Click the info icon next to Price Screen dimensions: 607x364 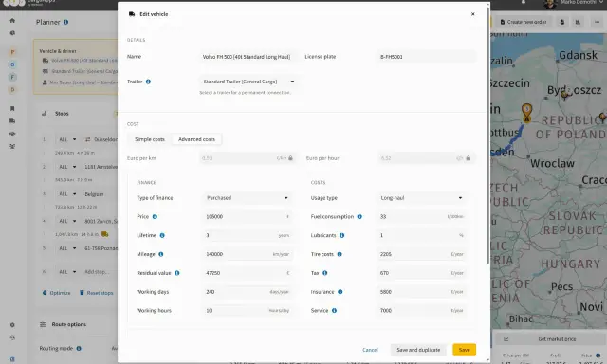[x=155, y=217]
